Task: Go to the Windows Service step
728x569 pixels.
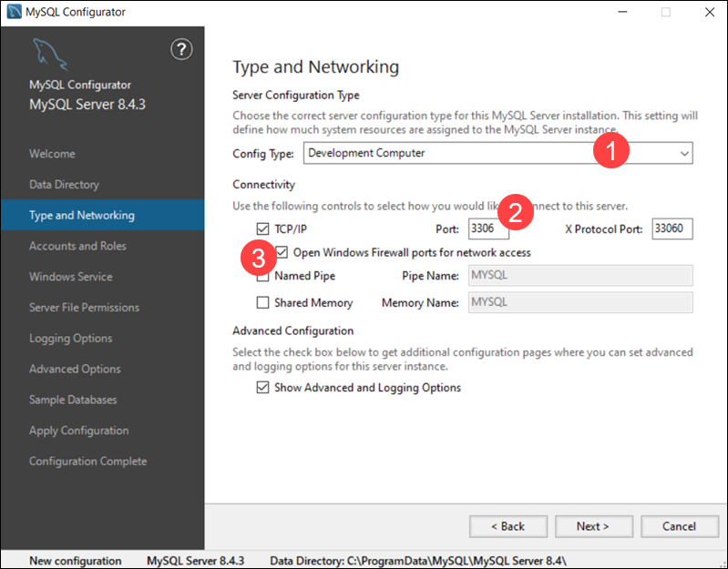Action: pyautogui.click(x=71, y=277)
